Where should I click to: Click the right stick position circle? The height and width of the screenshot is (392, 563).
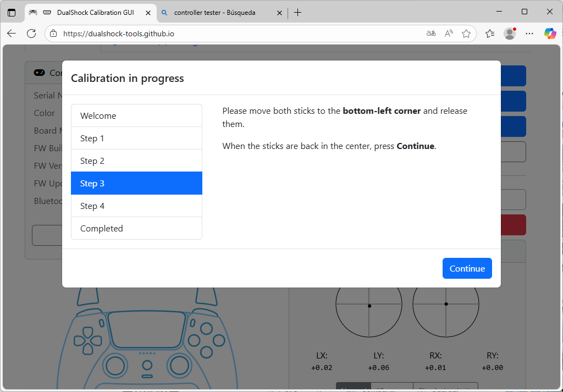445,304
